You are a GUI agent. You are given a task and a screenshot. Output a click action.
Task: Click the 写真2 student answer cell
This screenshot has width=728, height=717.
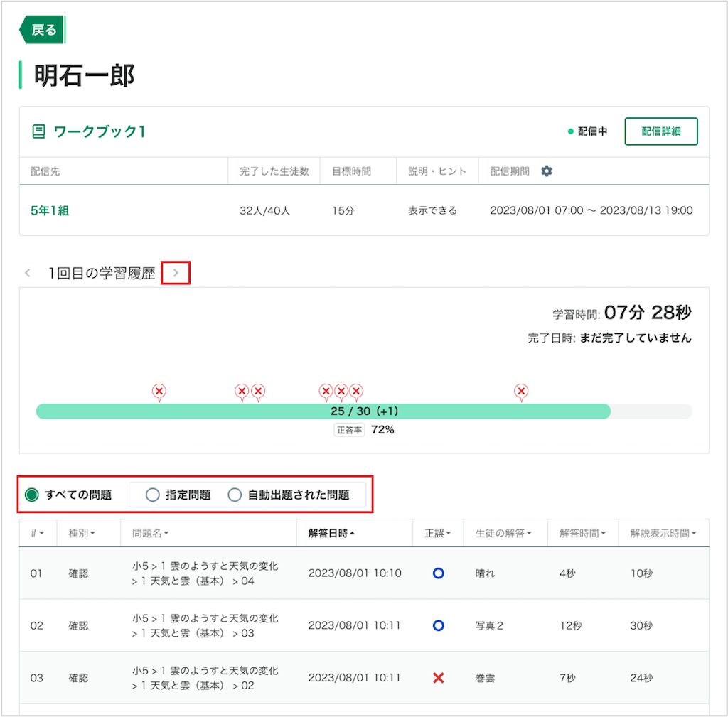click(489, 625)
